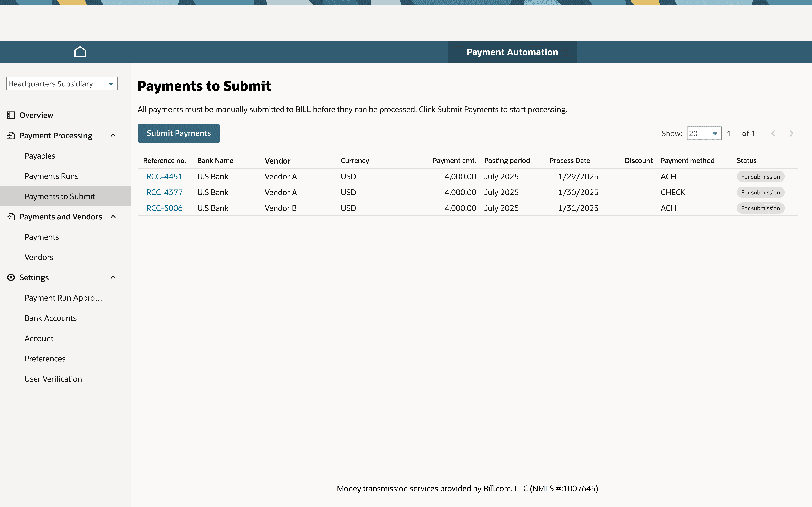812x507 pixels.
Task: Open the Headquarters Subsidiary dropdown
Action: [x=62, y=84]
